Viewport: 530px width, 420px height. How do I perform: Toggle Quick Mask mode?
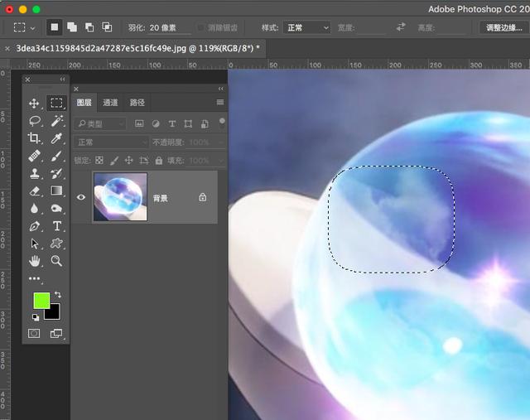[x=34, y=334]
